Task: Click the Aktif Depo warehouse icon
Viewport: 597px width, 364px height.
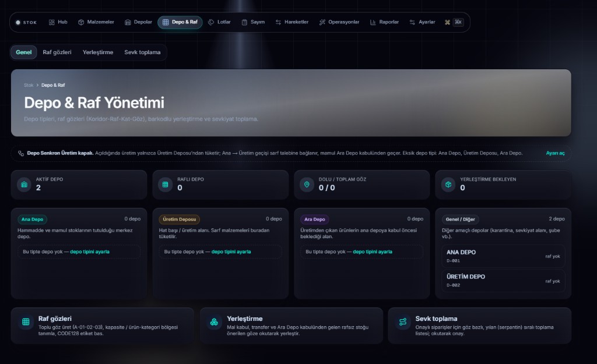Action: point(24,185)
